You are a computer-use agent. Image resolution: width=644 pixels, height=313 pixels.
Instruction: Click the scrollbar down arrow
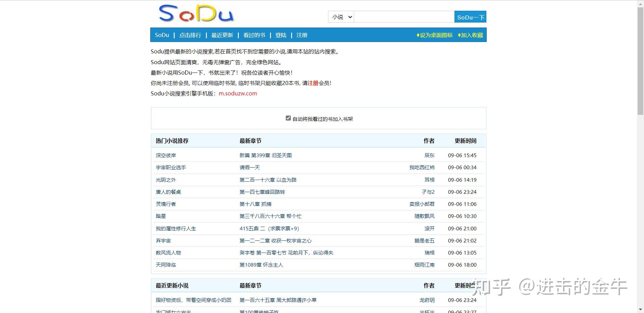tap(640, 310)
